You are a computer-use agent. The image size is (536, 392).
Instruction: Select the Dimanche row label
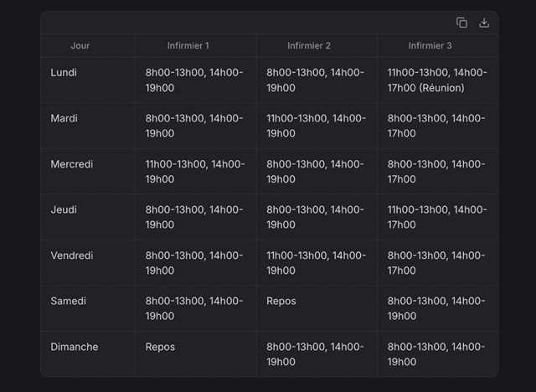pos(75,347)
